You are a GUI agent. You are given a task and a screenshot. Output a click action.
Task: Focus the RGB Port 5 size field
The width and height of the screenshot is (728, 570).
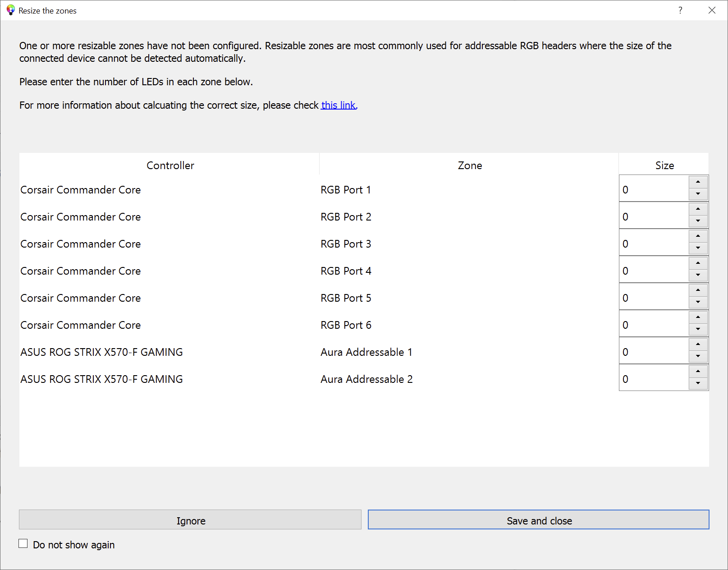[654, 297]
